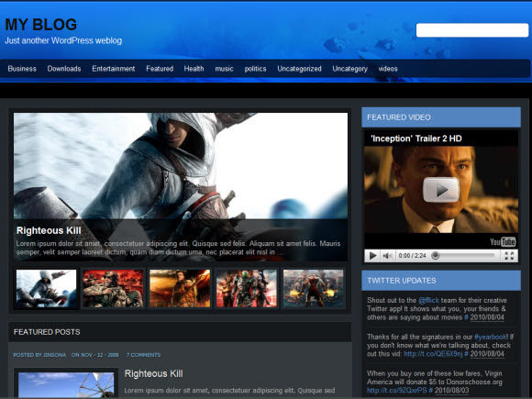532x399 pixels.
Task: Mute the video using the speaker icon
Action: click(387, 256)
